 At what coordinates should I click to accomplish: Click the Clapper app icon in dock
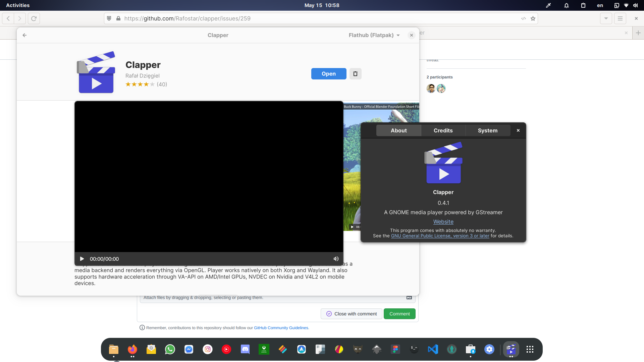[511, 349]
